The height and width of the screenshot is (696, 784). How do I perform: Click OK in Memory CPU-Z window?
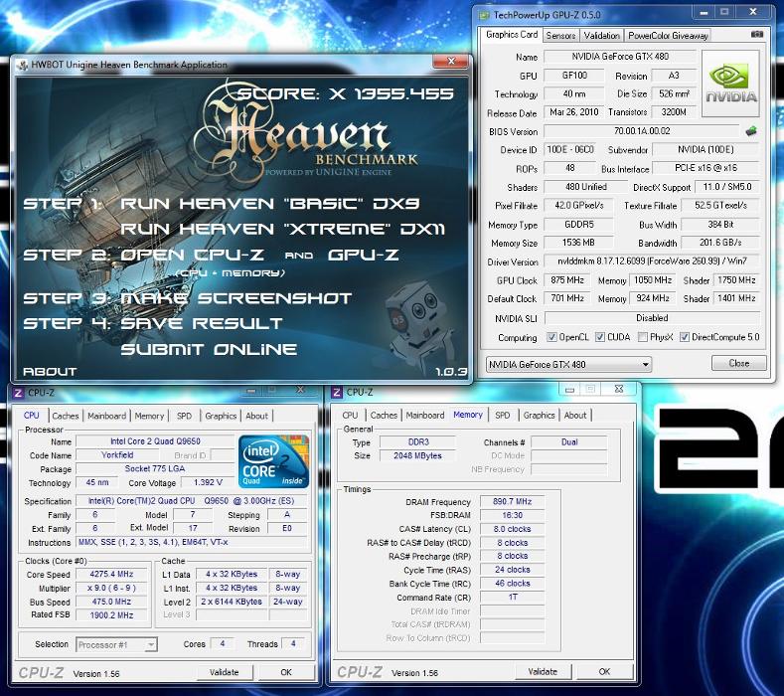(x=604, y=671)
